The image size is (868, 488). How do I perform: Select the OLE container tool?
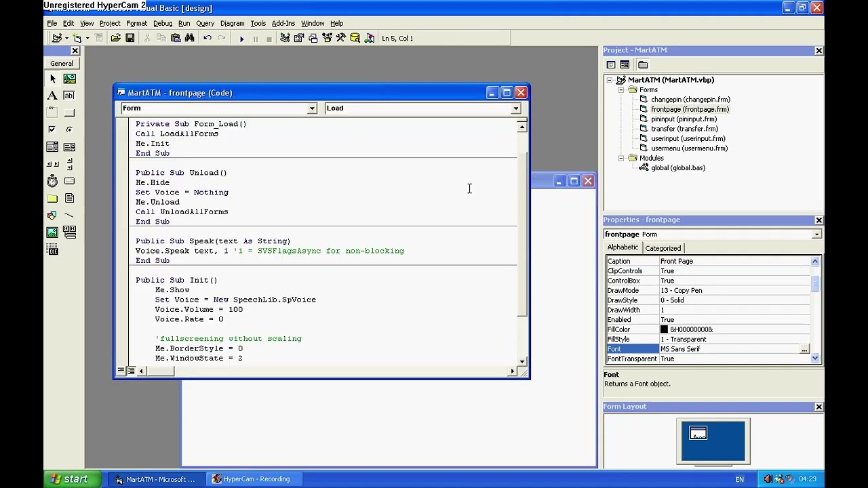tap(52, 251)
